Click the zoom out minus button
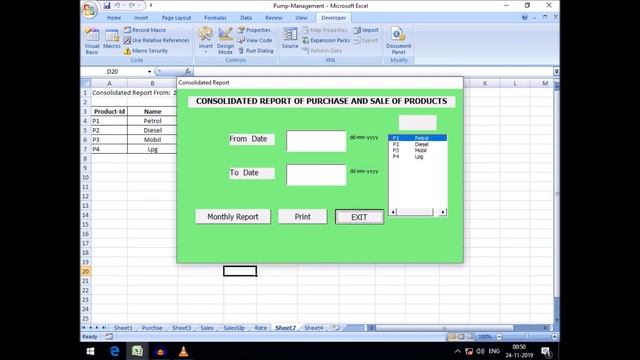Viewport: 640px width, 360px height. (499, 337)
